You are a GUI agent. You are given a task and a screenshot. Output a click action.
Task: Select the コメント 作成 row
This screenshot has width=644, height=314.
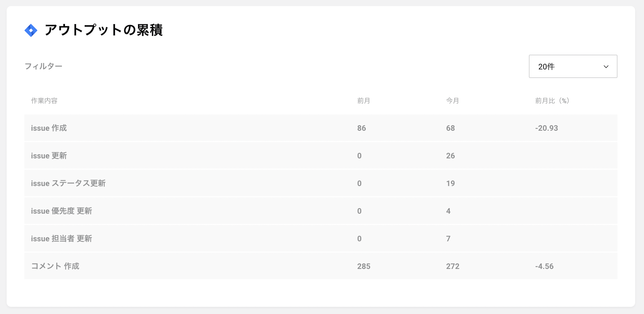coord(321,266)
